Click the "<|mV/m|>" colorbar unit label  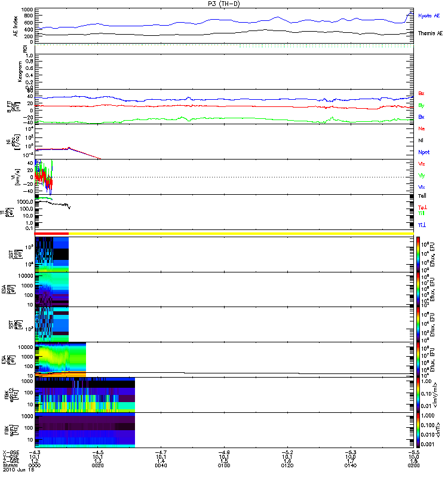[435, 395]
